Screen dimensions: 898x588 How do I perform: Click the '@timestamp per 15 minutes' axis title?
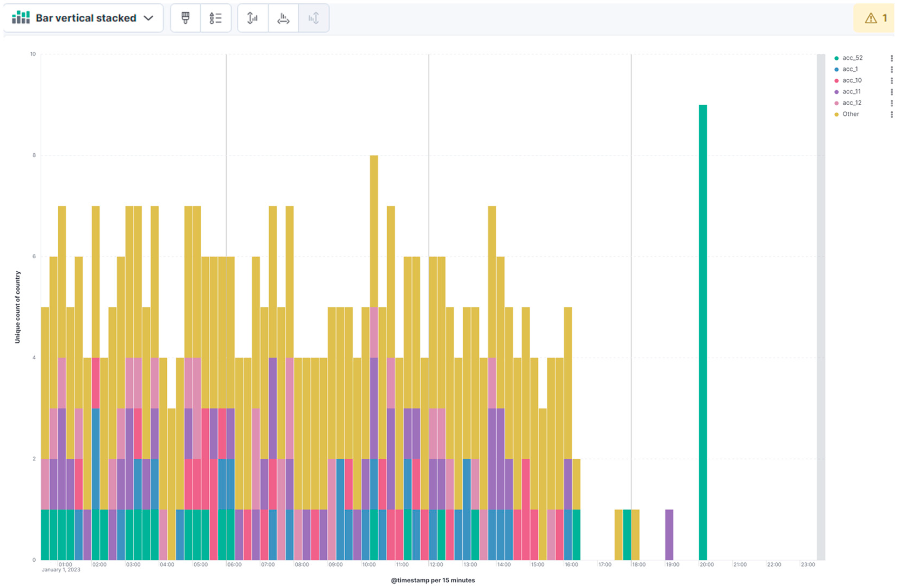click(x=433, y=580)
